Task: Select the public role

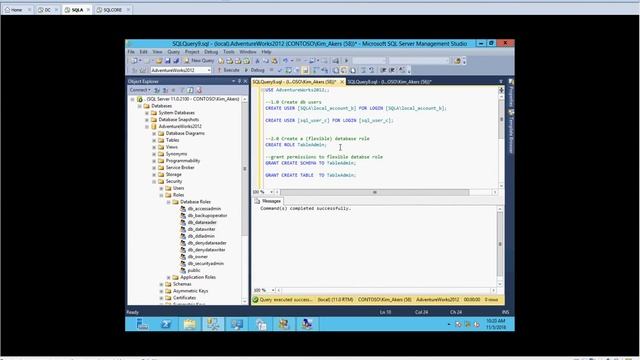Action: pos(194,271)
